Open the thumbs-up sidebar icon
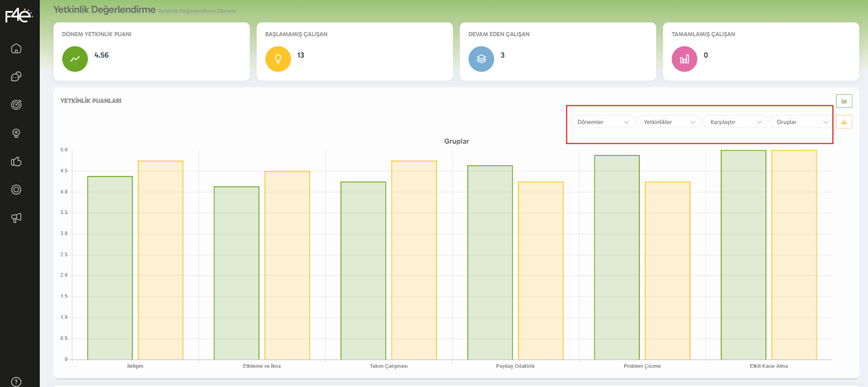 click(16, 162)
